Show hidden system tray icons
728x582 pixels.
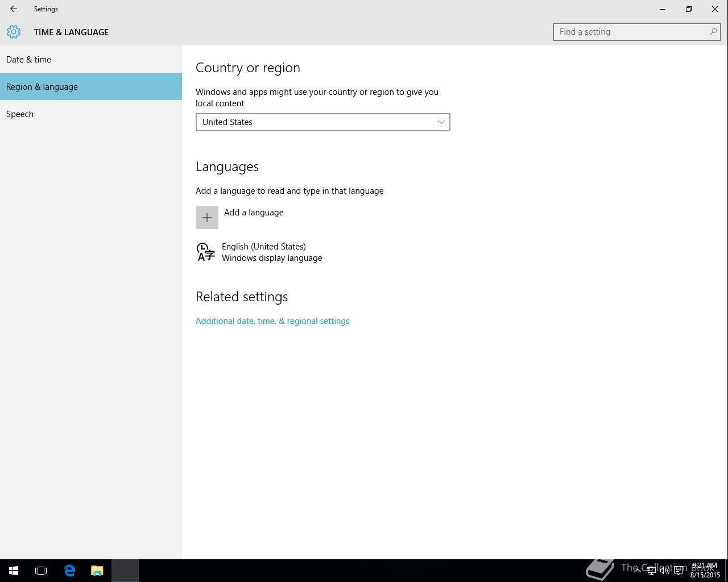[637, 570]
